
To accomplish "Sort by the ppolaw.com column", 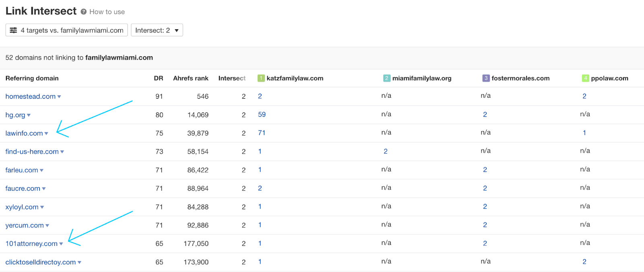I will pos(609,78).
